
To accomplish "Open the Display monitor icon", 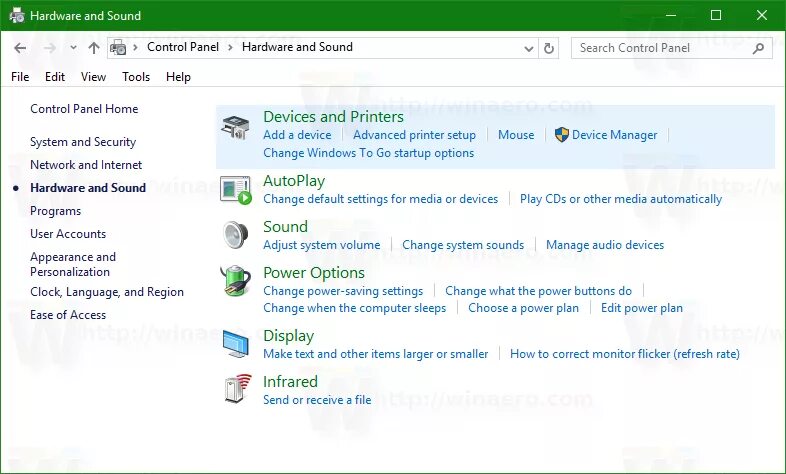I will click(x=236, y=344).
